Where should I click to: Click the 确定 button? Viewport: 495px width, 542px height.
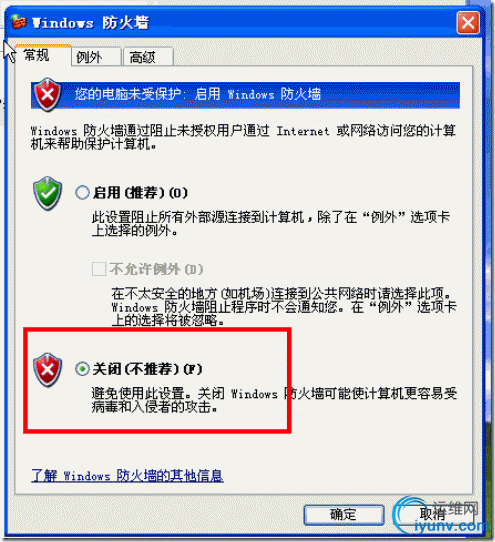[344, 514]
